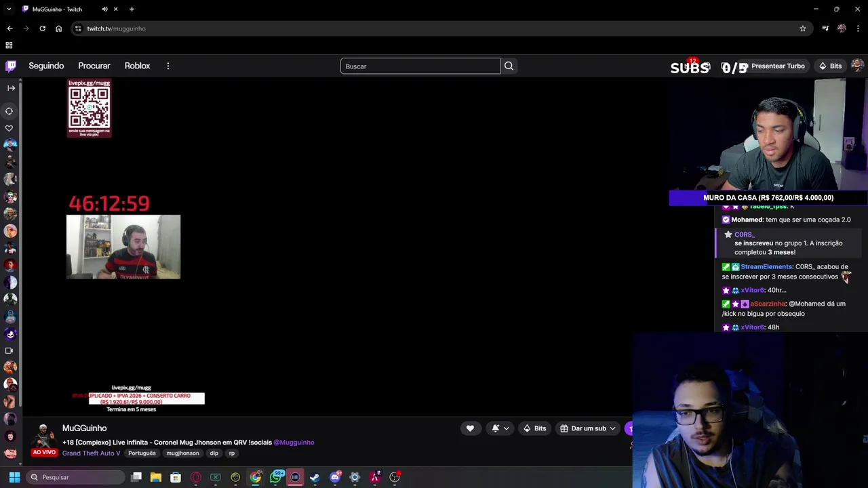This screenshot has width=868, height=488.
Task: Open a new browser tab with the plus
Action: tap(132, 9)
